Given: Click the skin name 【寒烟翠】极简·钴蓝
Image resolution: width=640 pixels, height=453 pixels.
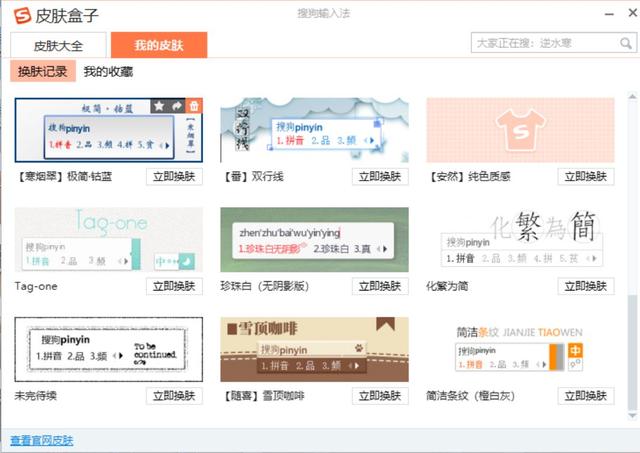Looking at the screenshot, I should (64, 176).
